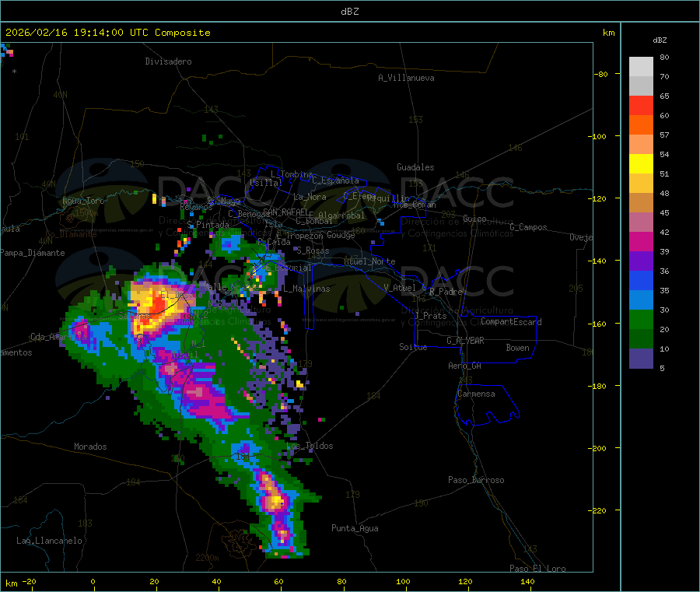
Task: Click the 'G_ALVEAR' map label
Action: coord(465,341)
